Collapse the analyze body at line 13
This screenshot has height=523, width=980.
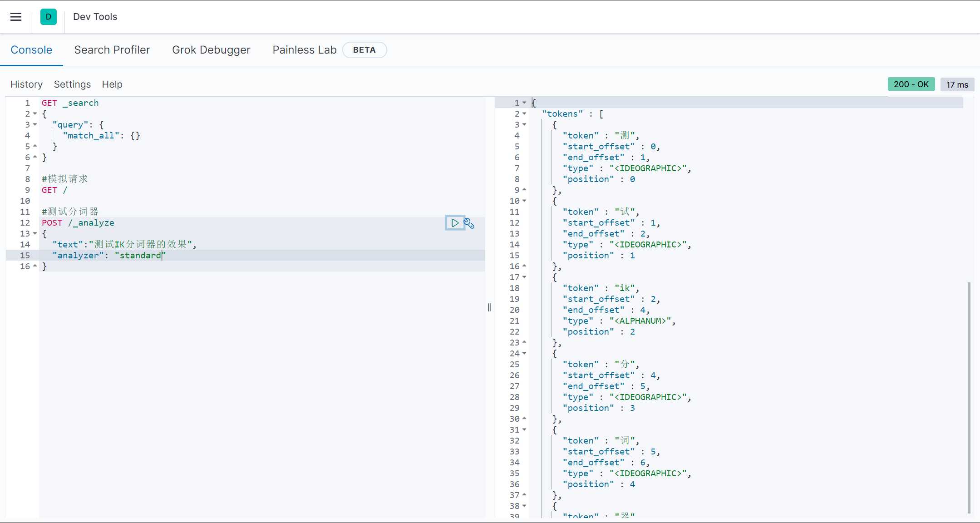point(35,234)
